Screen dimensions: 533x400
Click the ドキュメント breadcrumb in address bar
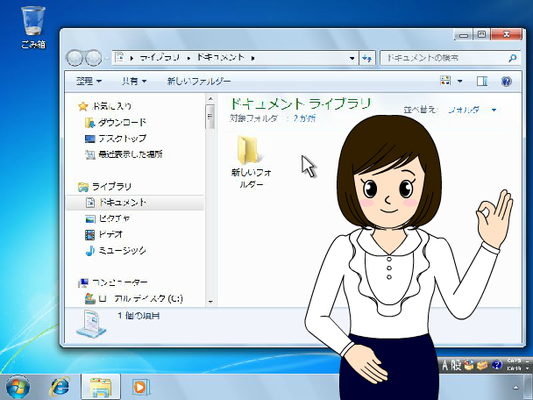(220, 57)
